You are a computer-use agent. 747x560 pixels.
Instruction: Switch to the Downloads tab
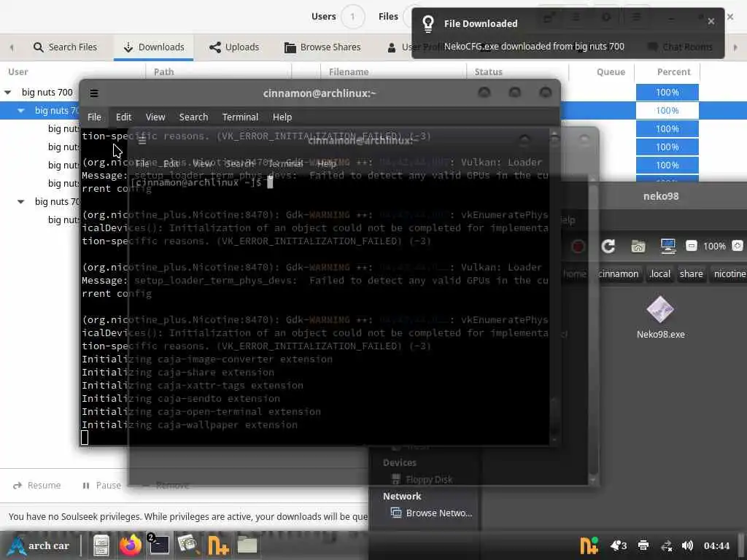click(x=153, y=47)
